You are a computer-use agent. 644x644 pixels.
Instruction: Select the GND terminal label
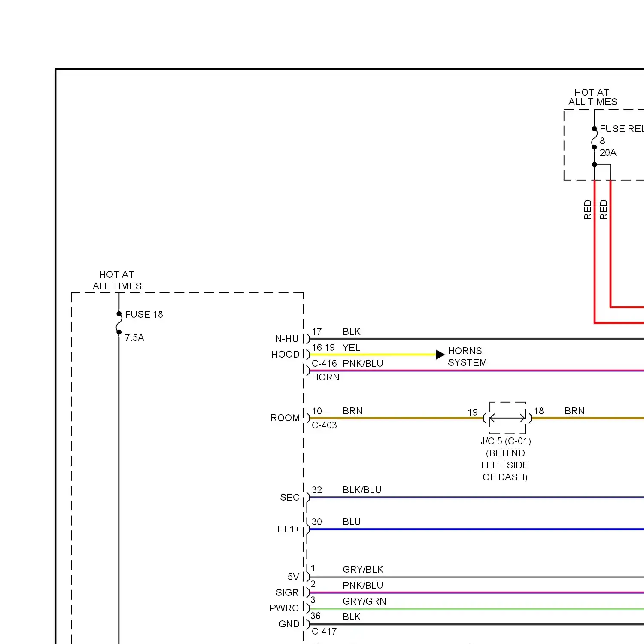(289, 624)
